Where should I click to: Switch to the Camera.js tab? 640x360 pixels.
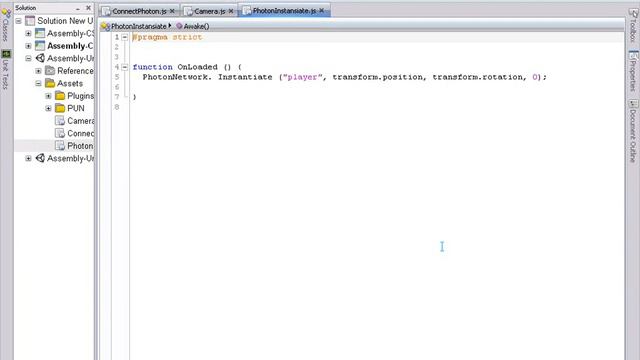click(209, 11)
